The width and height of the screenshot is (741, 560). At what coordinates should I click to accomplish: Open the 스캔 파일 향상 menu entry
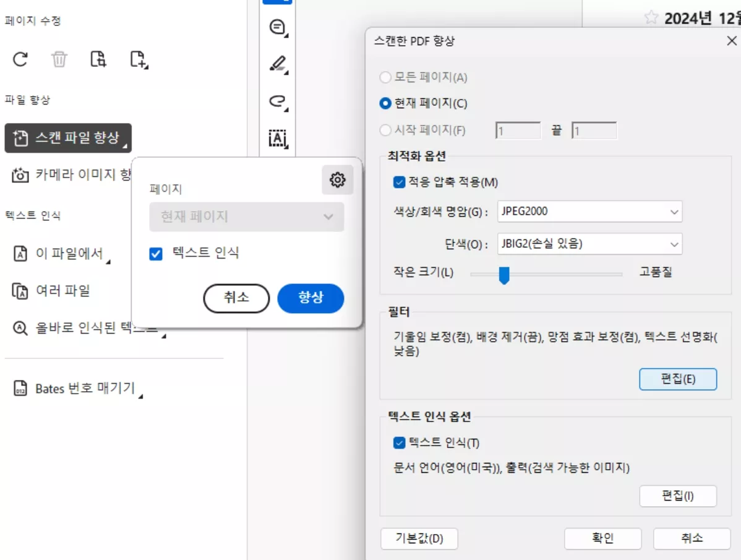68,138
